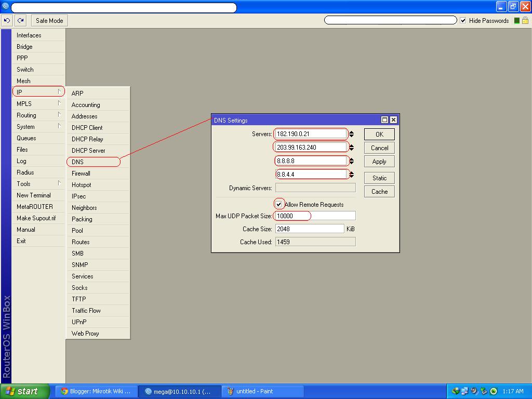The image size is (532, 399).
Task: Click OK in DNS Settings
Action: coord(379,135)
